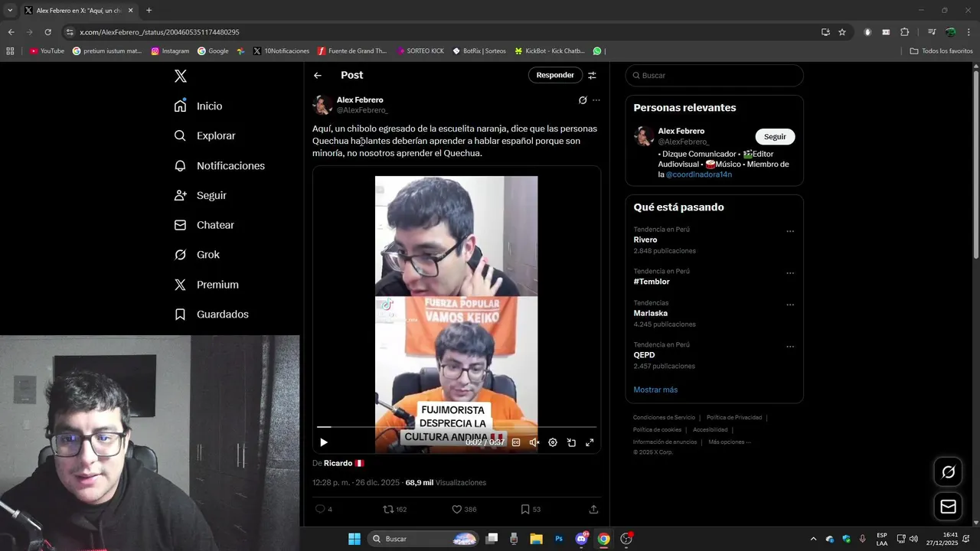980x551 pixels.
Task: Open the Windows Start menu
Action: click(x=354, y=539)
